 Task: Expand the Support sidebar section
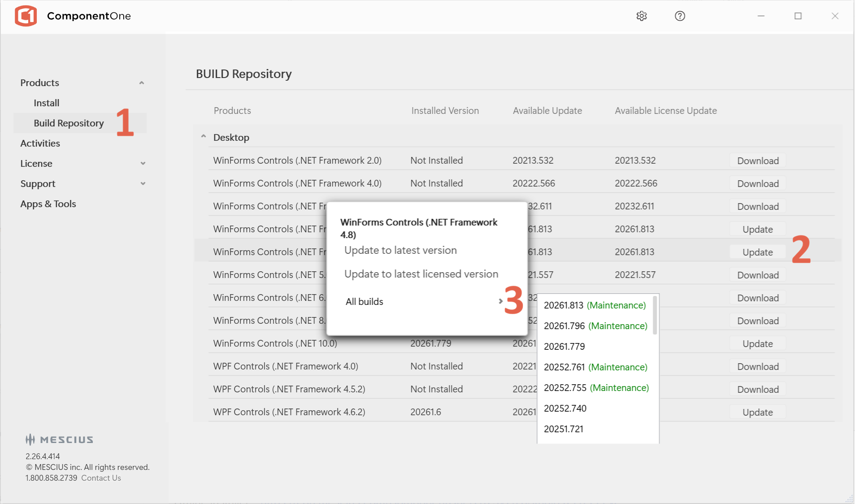pyautogui.click(x=143, y=184)
